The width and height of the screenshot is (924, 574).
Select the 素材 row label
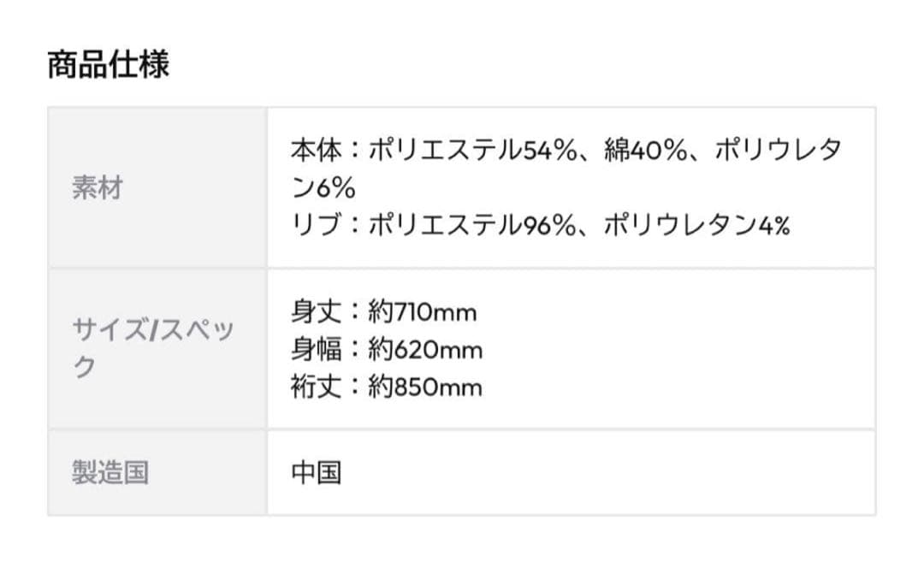pos(97,188)
